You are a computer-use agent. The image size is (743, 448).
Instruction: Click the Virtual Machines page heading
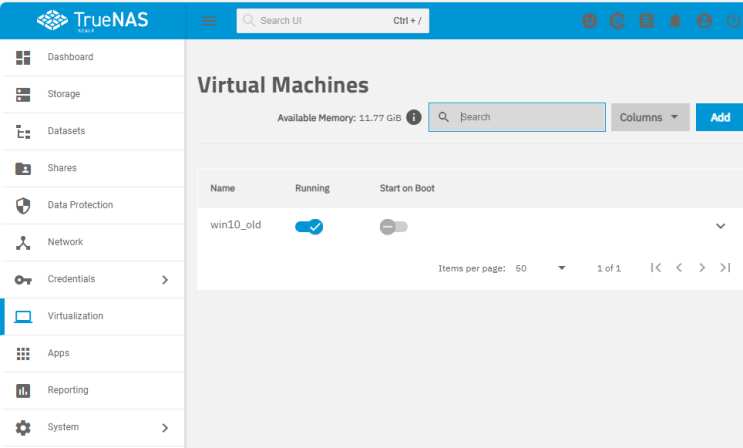(283, 85)
